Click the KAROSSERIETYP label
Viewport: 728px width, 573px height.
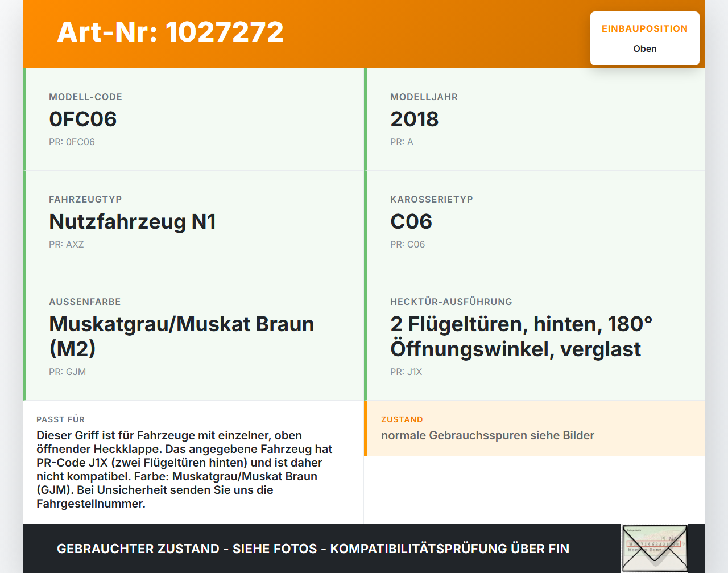click(x=432, y=200)
